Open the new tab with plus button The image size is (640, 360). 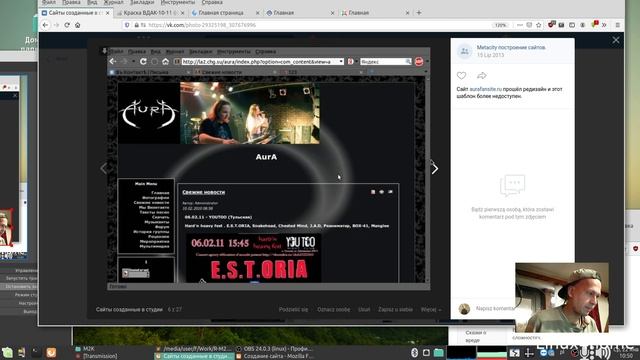(419, 13)
